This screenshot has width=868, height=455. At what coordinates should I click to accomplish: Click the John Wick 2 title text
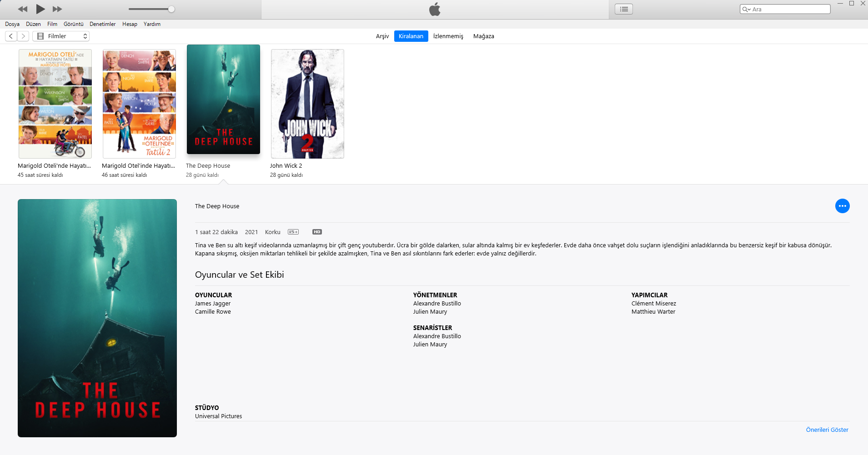point(286,166)
